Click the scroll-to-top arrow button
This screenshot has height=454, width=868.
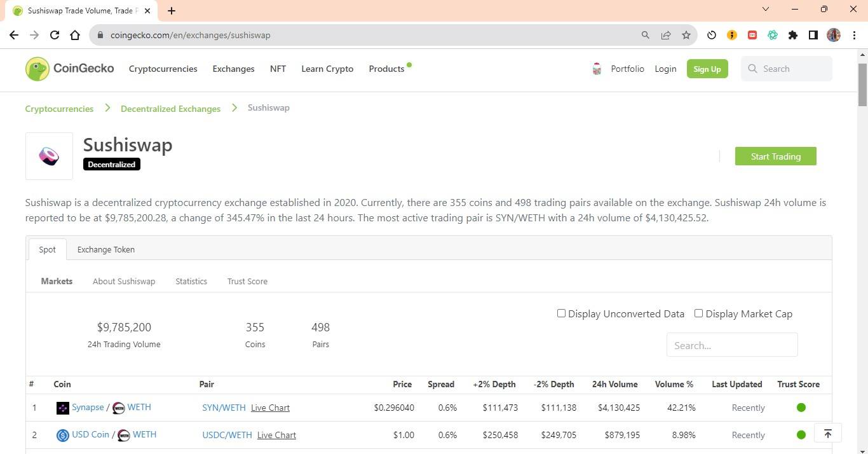[827, 433]
